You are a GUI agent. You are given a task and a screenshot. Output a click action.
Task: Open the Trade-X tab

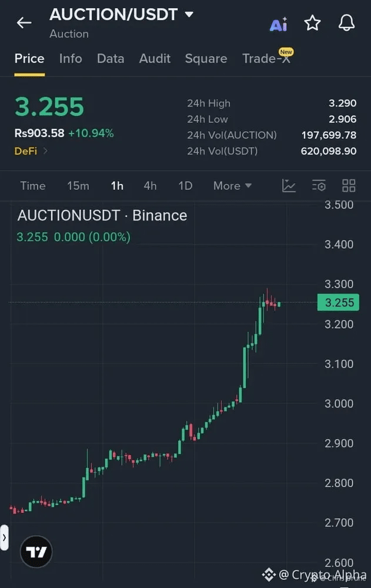pos(267,58)
